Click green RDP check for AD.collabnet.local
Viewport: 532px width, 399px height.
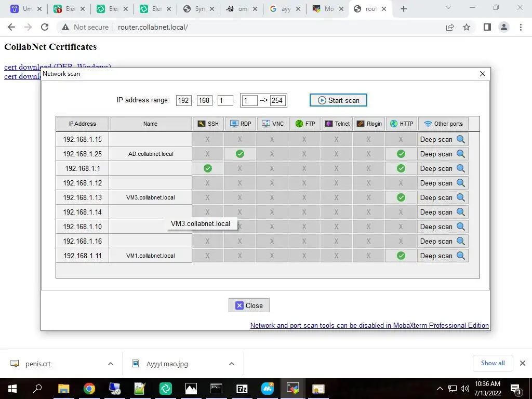240,154
